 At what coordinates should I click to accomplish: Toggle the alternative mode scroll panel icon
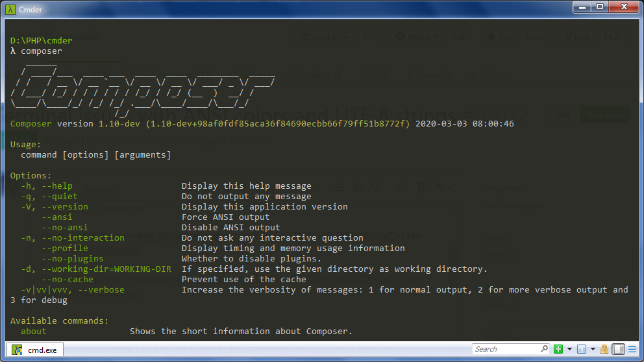tap(619, 349)
